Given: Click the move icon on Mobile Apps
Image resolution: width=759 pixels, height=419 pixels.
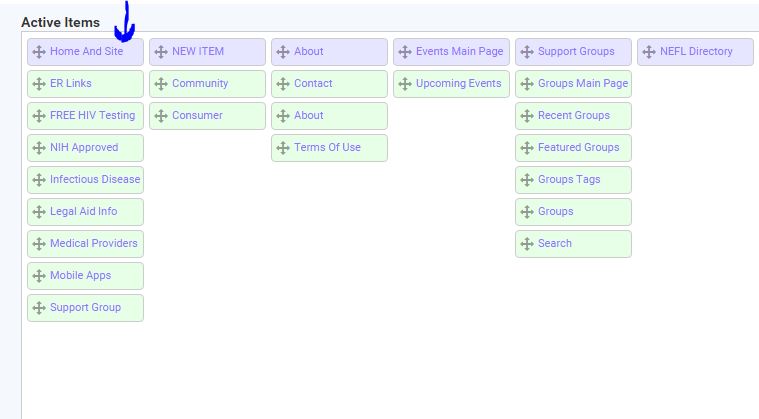Looking at the screenshot, I should 39,276.
